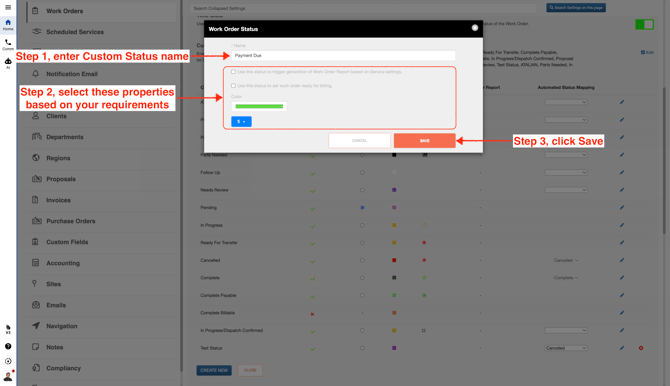Click Cancelled row red color swatch

click(394, 260)
